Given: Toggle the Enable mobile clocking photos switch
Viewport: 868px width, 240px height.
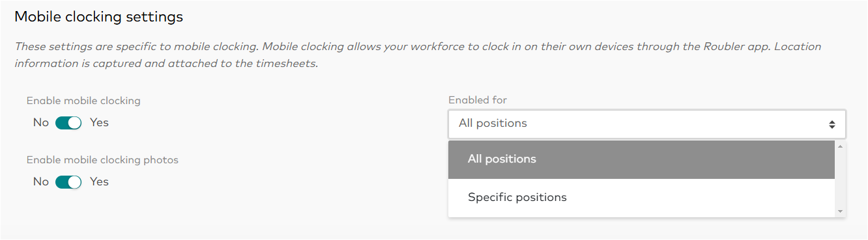Looking at the screenshot, I should coord(68,182).
